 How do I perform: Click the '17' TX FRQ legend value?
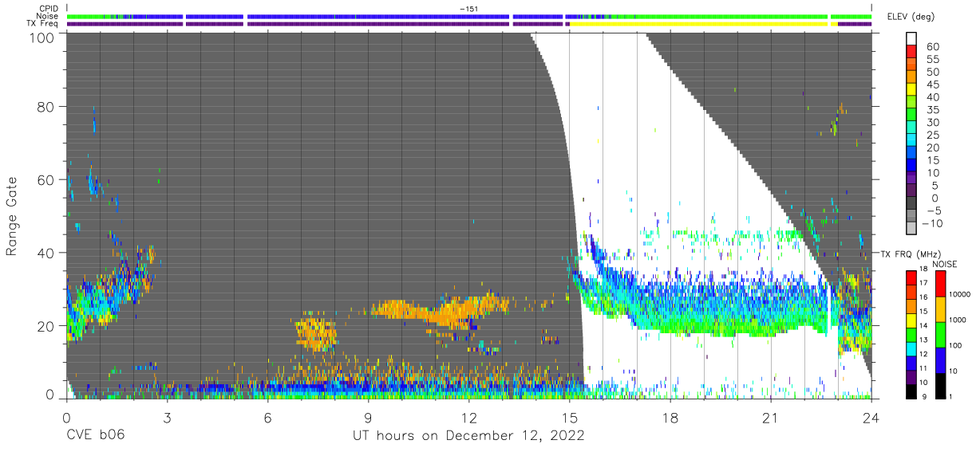(x=925, y=283)
